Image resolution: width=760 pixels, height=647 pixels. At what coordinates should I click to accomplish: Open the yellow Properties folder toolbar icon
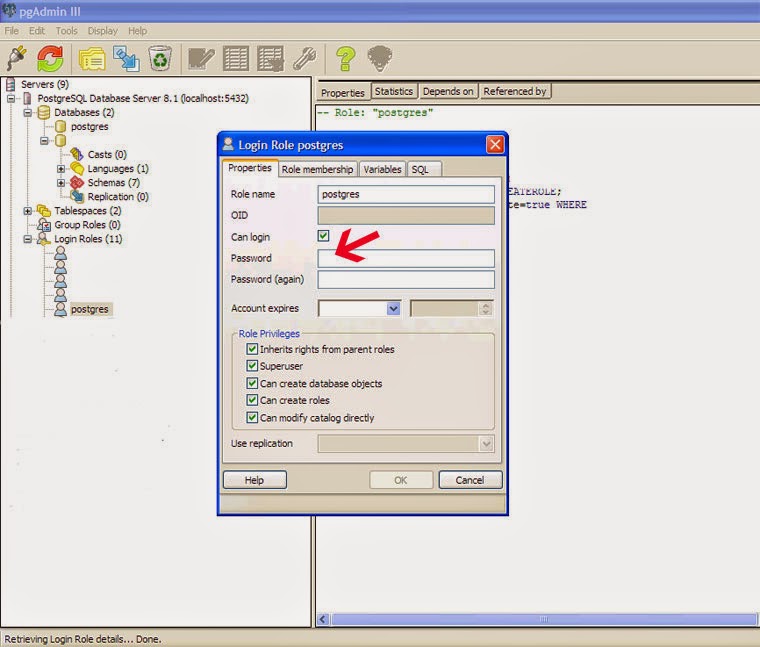92,59
